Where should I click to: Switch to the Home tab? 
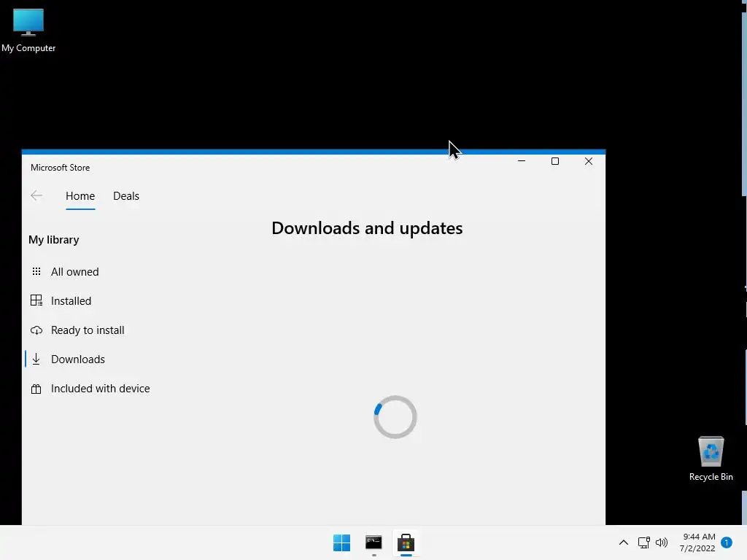pos(80,195)
